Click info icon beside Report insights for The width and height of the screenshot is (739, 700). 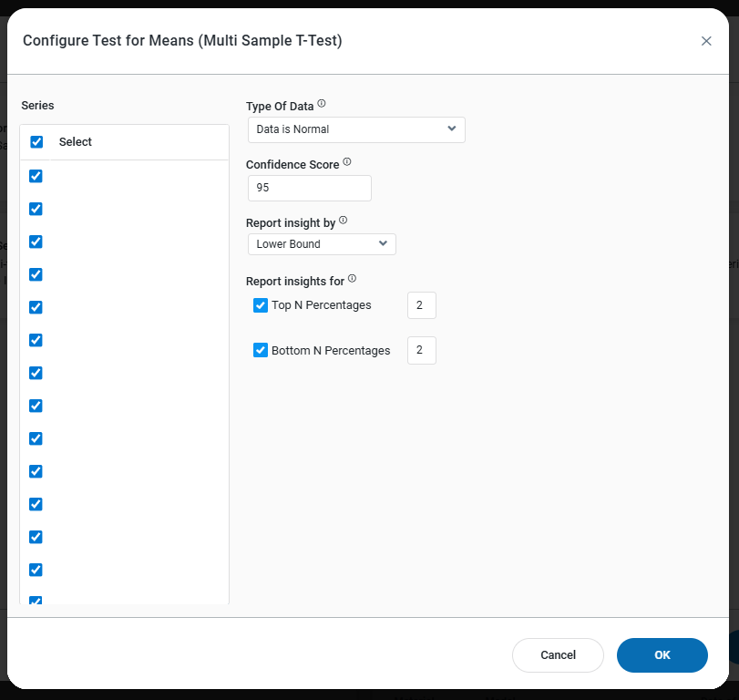[x=353, y=279]
